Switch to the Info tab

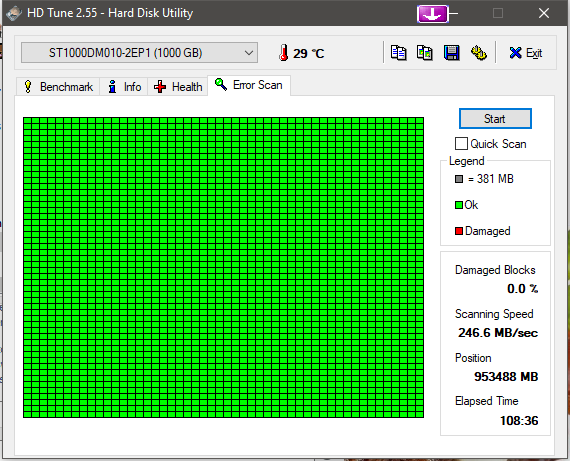(x=124, y=87)
